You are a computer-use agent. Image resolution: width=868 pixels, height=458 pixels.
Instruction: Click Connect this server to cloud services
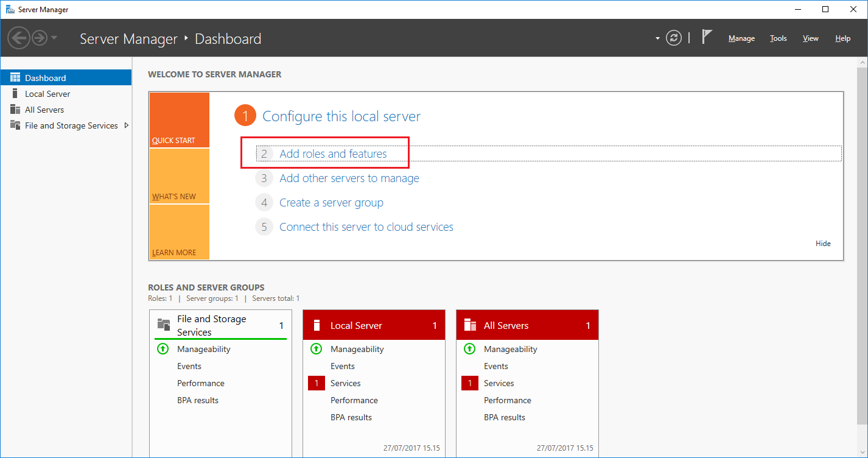pyautogui.click(x=366, y=226)
